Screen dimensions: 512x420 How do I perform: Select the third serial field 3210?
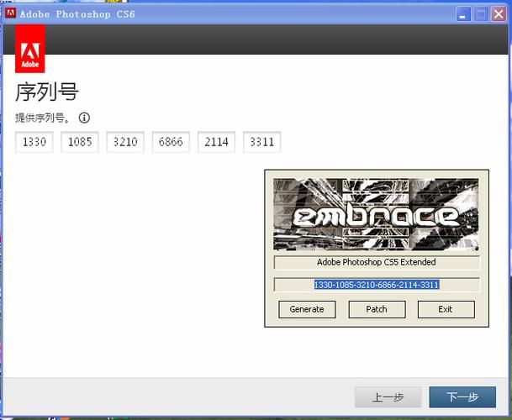click(125, 142)
